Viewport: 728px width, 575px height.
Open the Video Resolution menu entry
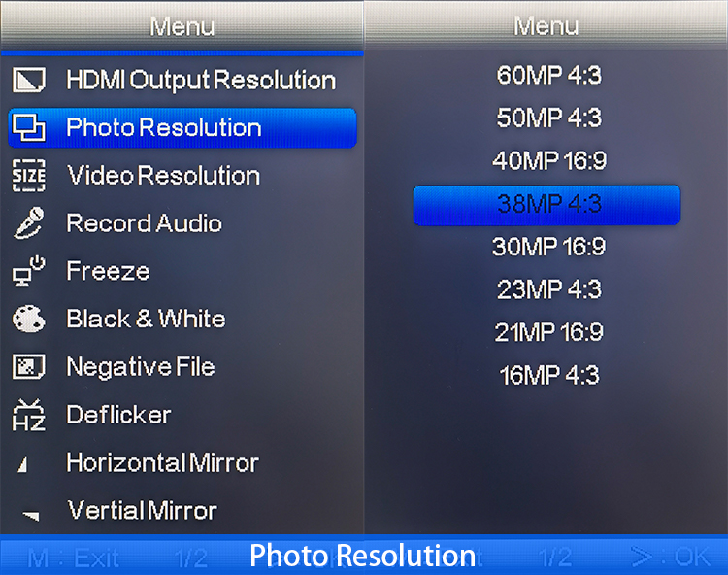coord(163,176)
